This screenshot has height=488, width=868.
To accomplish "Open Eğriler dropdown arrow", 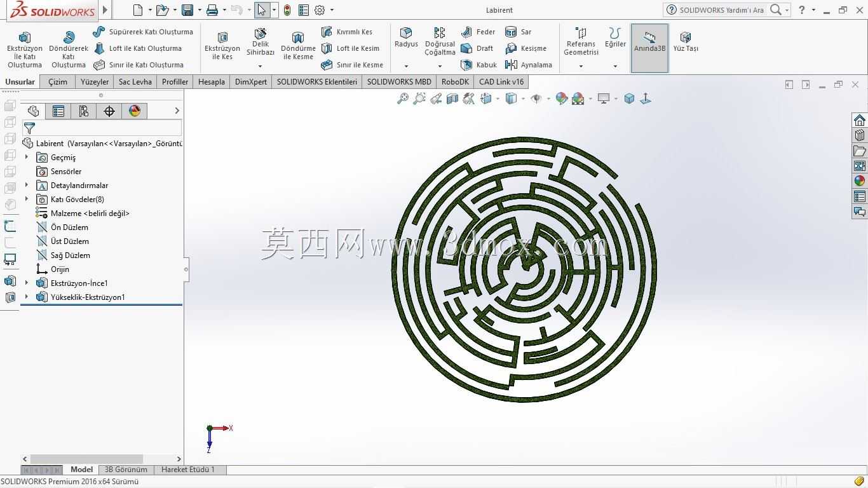I will coord(615,66).
